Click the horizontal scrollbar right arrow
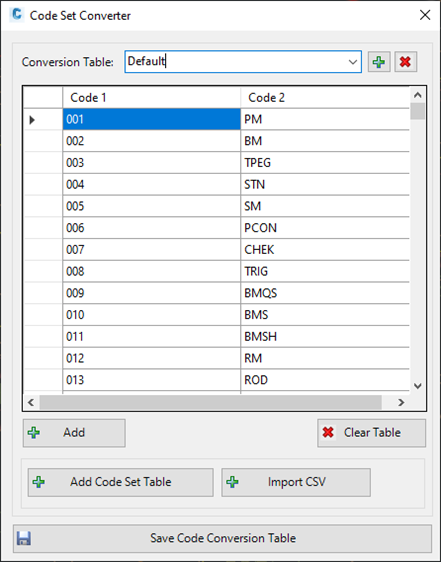This screenshot has height=562, width=441. coord(401,402)
